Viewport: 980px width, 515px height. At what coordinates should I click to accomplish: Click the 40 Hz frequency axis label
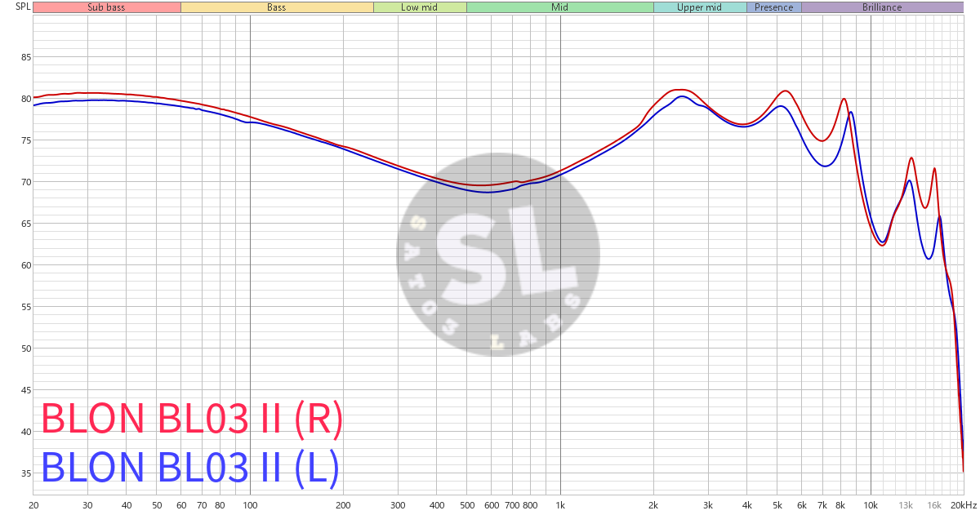tap(127, 504)
